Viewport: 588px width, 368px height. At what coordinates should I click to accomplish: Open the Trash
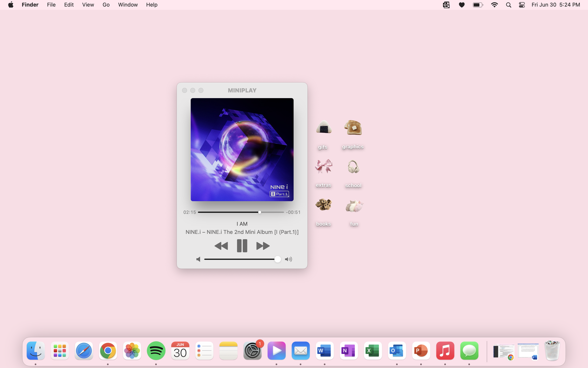(x=552, y=350)
